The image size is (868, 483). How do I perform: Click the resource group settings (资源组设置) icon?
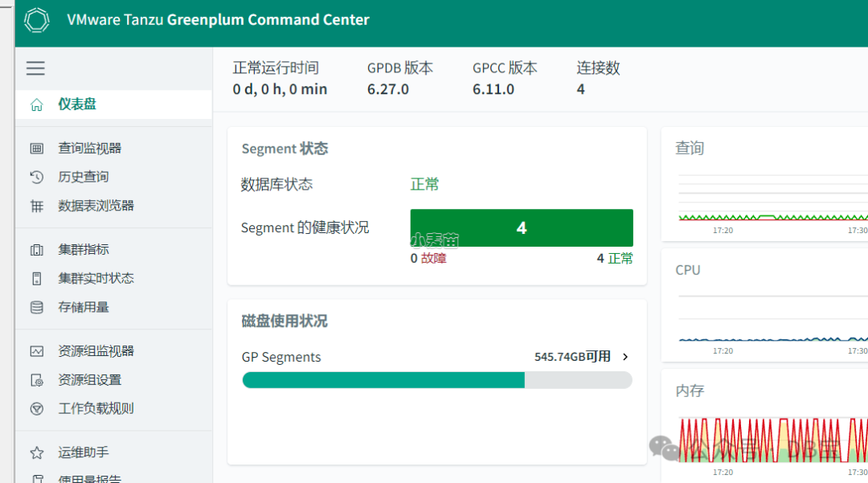(x=36, y=380)
